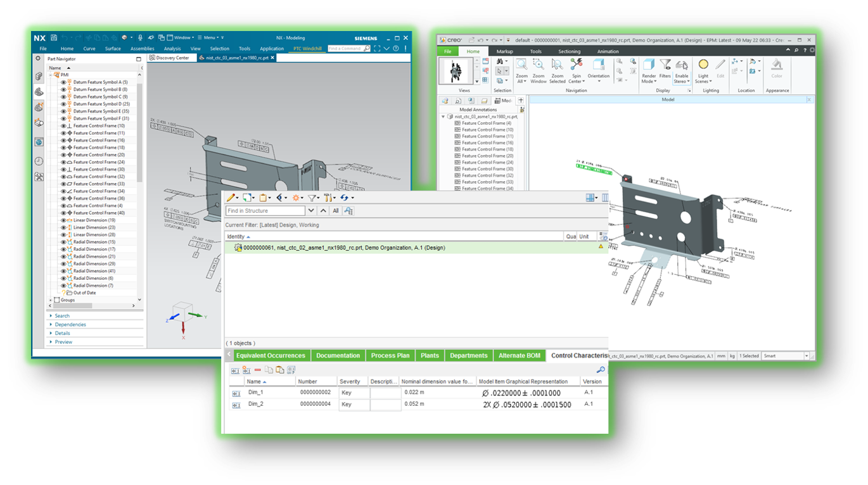Select the view thumbnail in Creo Views

tap(456, 71)
